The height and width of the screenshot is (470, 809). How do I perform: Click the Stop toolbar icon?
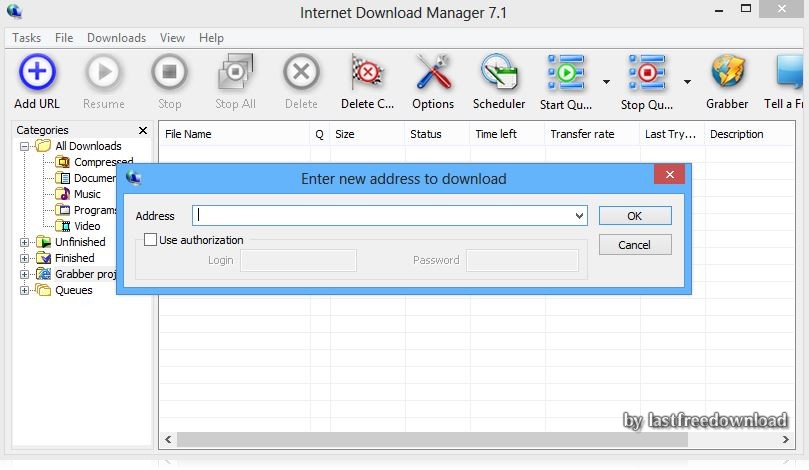tap(169, 72)
